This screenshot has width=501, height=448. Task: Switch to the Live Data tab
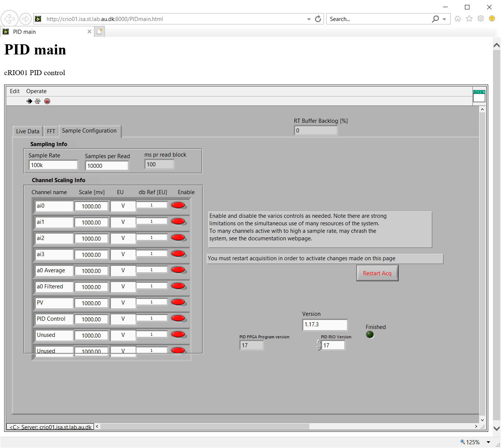coord(27,131)
